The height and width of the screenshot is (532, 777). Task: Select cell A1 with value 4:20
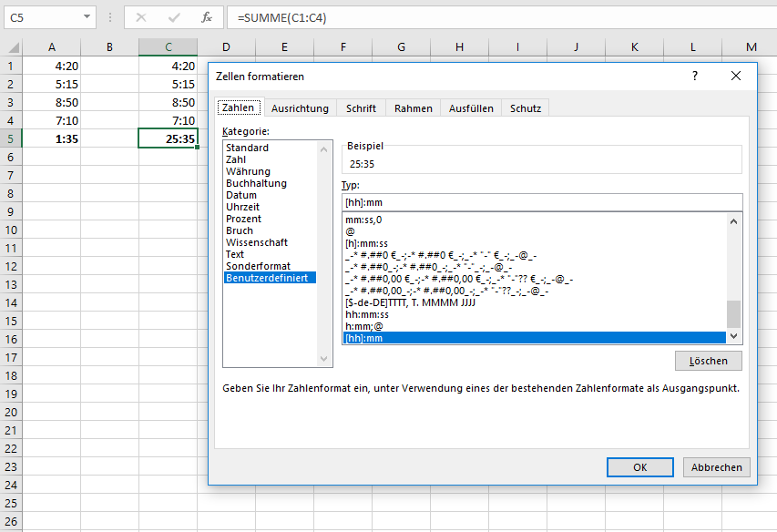pyautogui.click(x=52, y=66)
